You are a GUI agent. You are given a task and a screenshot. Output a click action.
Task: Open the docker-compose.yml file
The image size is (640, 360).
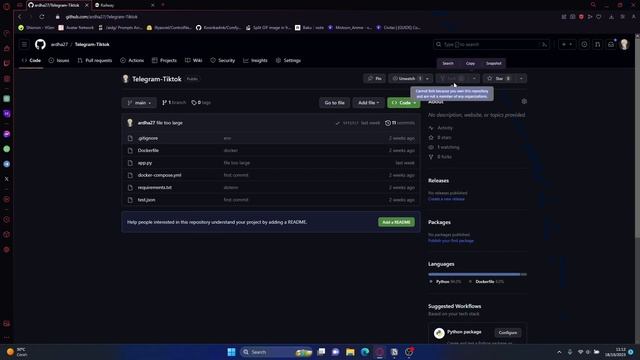[159, 175]
